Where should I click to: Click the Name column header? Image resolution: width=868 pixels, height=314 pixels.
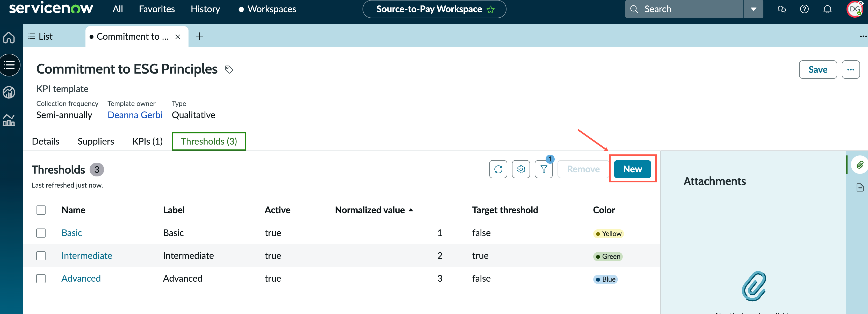tap(73, 210)
